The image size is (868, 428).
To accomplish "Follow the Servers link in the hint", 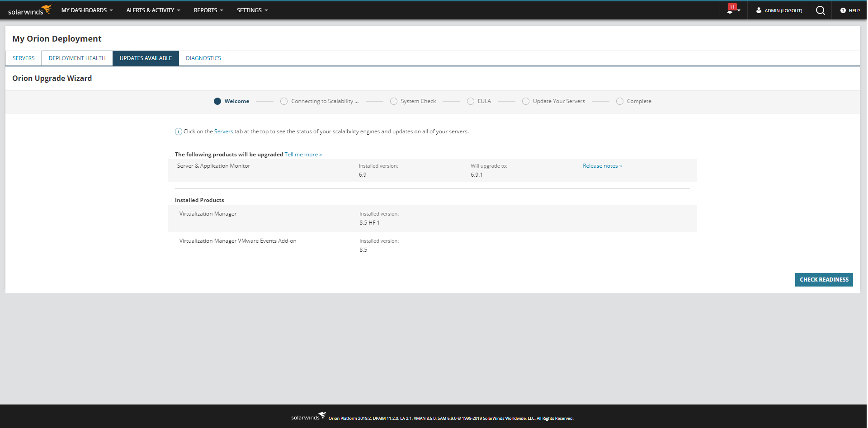I will (224, 132).
